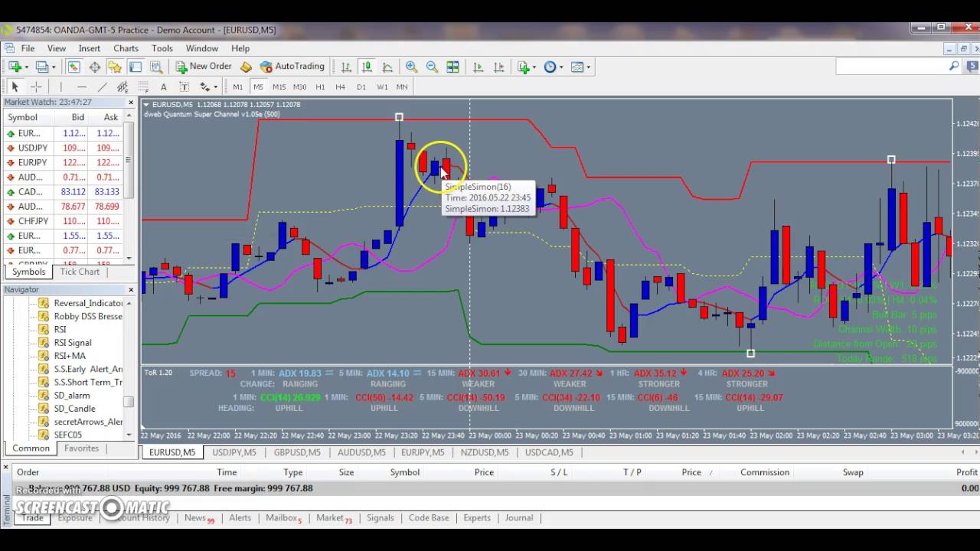Select the text 'A' drawing tool
This screenshot has height=551, width=980.
point(163,86)
